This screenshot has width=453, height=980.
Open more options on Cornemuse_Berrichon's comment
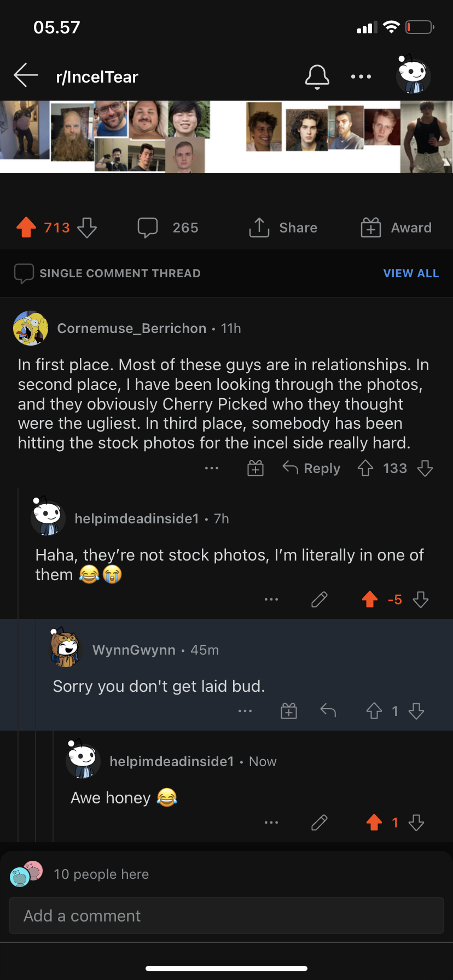tap(212, 469)
